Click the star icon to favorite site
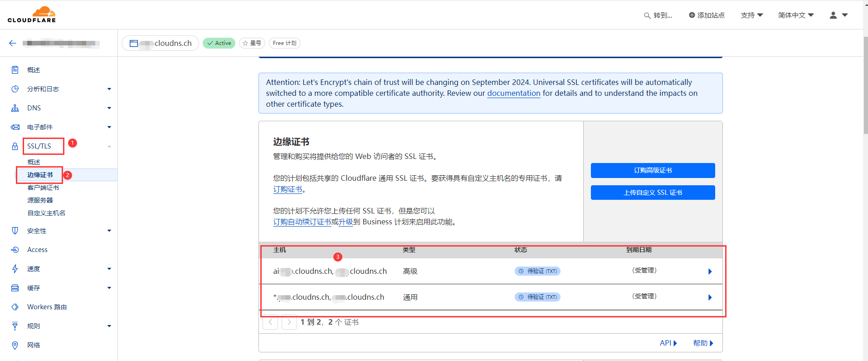 tap(245, 43)
